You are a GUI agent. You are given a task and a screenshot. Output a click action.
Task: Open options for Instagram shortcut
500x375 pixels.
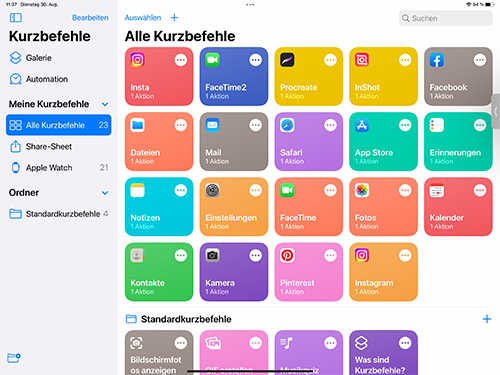[405, 256]
